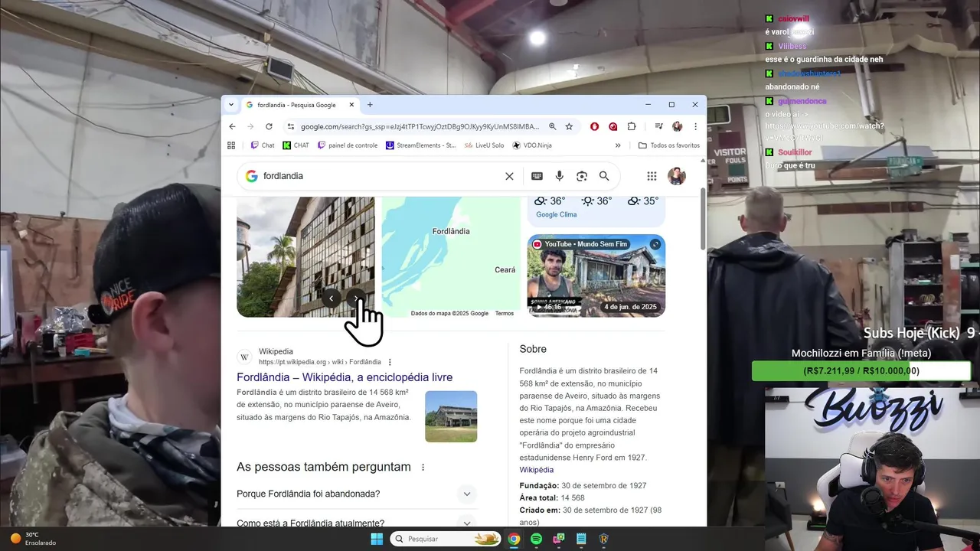Open Google account avatar
This screenshot has height=551, width=980.
click(677, 176)
